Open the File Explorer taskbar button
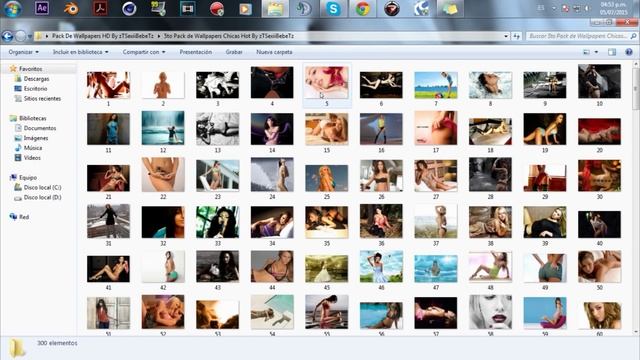The image size is (640, 360). pos(275,9)
